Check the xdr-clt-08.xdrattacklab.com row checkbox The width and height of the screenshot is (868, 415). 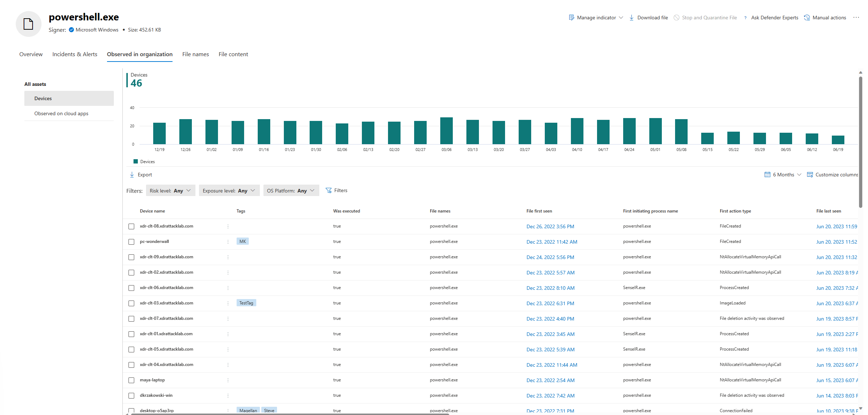pos(131,226)
